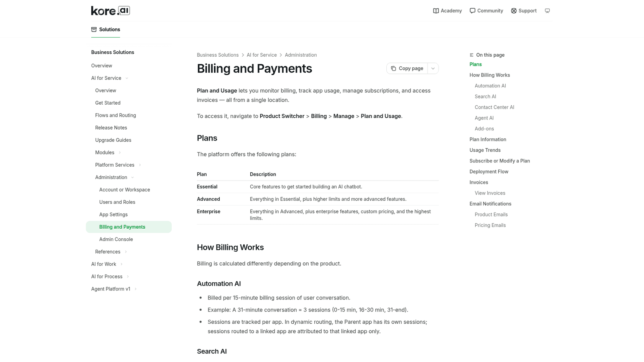Collapse the AI for Service section chevron

127,78
